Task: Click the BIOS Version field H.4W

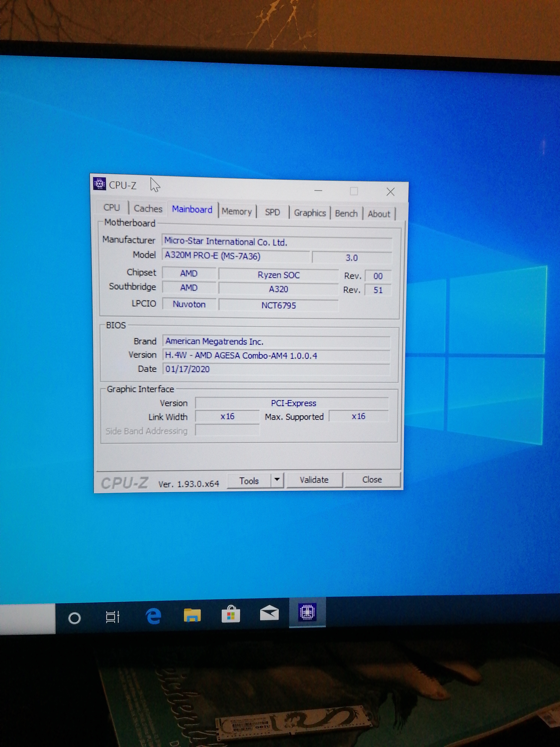Action: [x=276, y=355]
